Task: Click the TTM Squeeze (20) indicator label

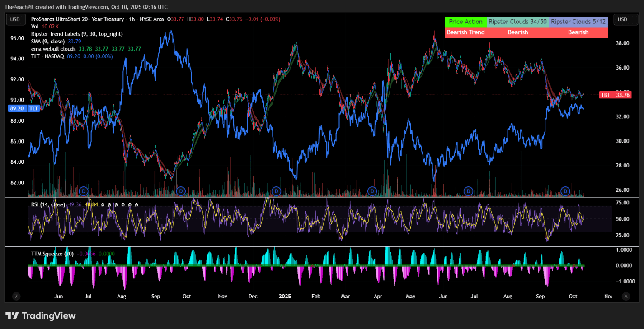Action: pyautogui.click(x=52, y=254)
